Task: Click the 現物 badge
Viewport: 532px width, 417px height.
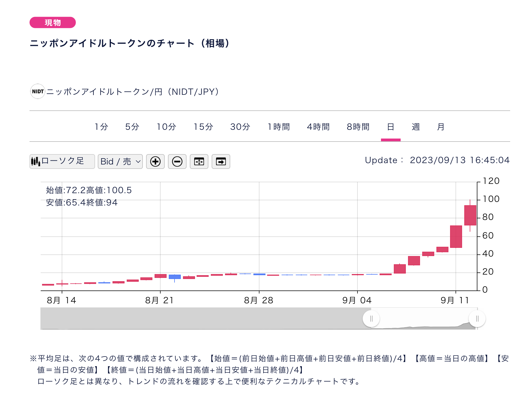Action: point(52,23)
